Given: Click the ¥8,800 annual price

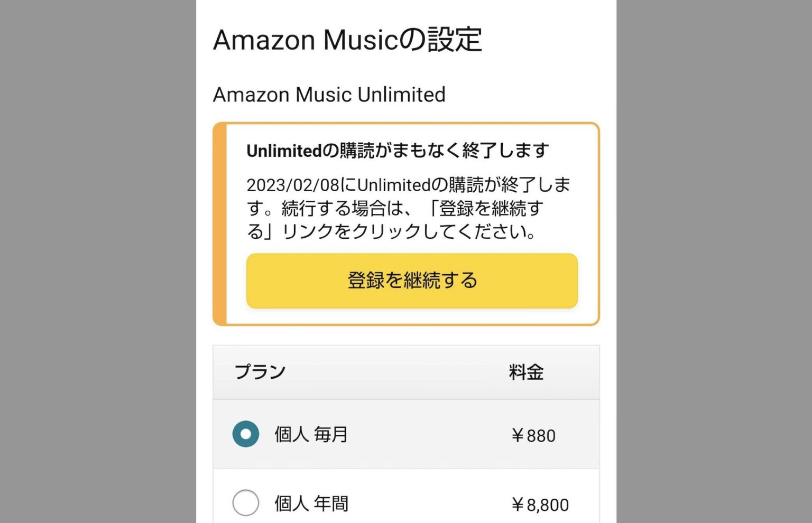Looking at the screenshot, I should point(540,505).
